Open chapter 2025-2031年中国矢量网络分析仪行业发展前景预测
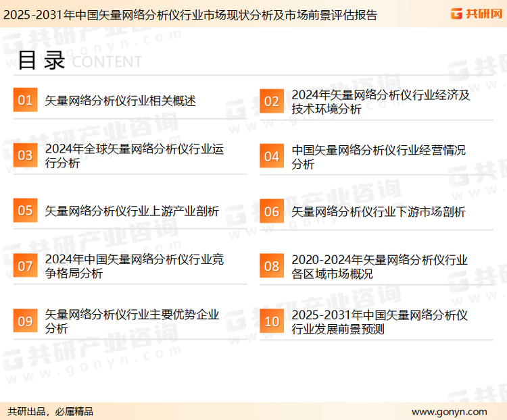 point(380,322)
